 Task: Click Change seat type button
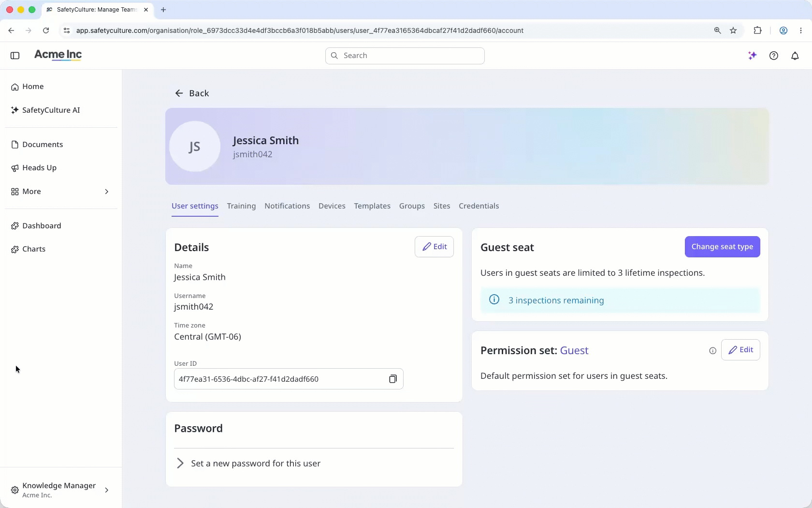[x=722, y=247]
